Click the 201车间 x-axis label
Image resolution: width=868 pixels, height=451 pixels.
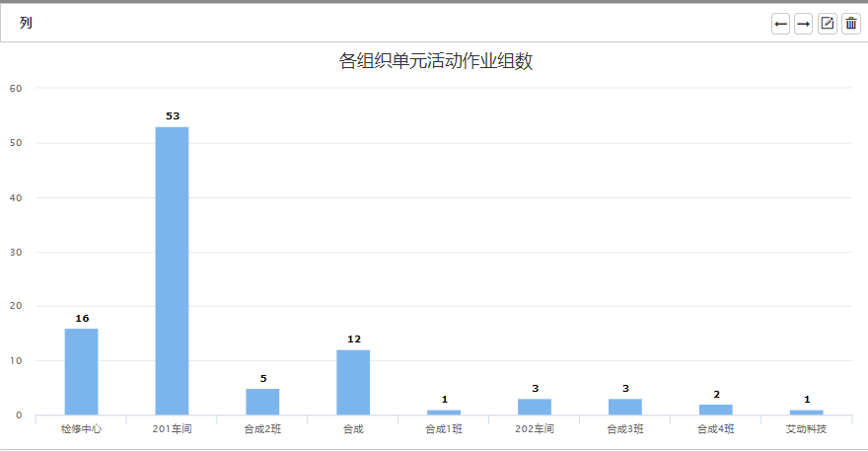(x=172, y=429)
